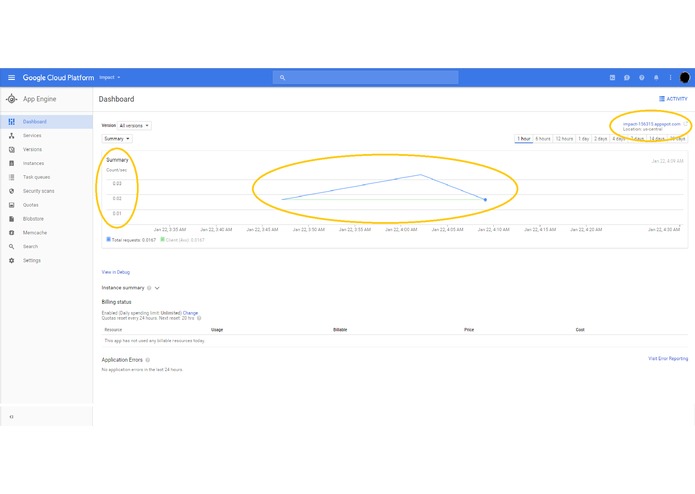Viewport: 695px width, 494px height.
Task: Open Versions in the sidebar
Action: pyautogui.click(x=47, y=149)
